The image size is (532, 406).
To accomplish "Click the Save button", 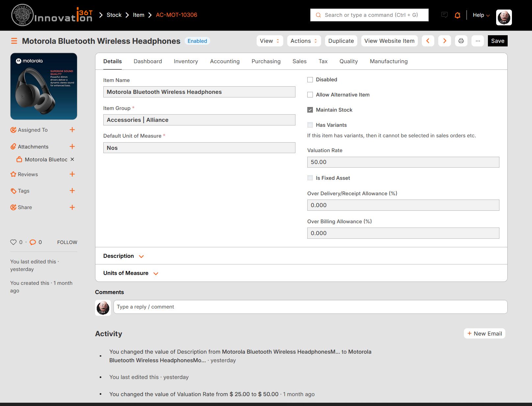I will pyautogui.click(x=497, y=41).
